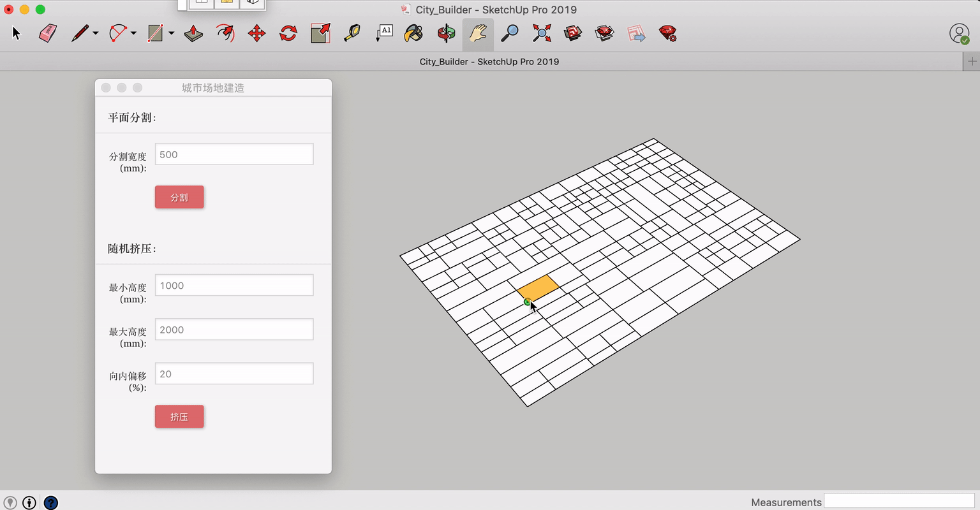Screen dimensions: 980x510
Task: Click the 向内偏移 percentage field
Action: [x=234, y=374]
